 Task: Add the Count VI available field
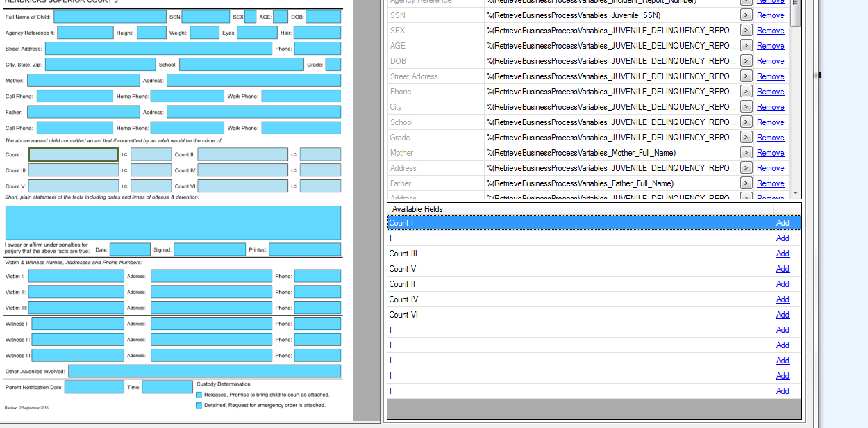(x=783, y=315)
